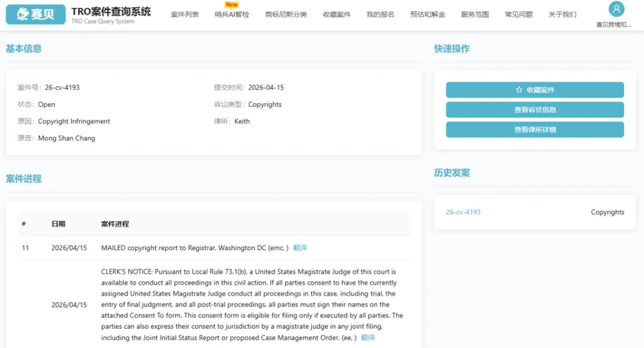Click the 快速操作 section heading
The height and width of the screenshot is (348, 644).
452,49
